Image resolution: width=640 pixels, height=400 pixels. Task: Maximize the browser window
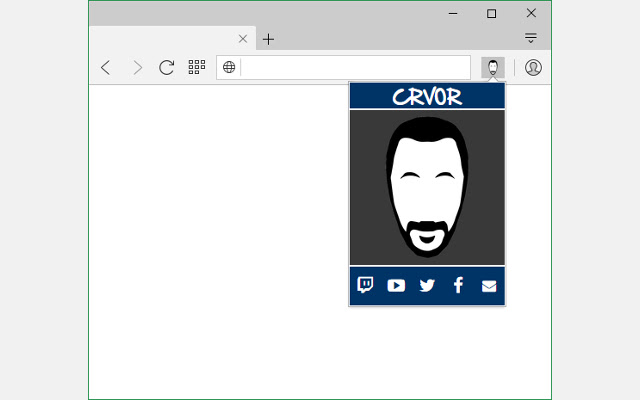click(491, 13)
